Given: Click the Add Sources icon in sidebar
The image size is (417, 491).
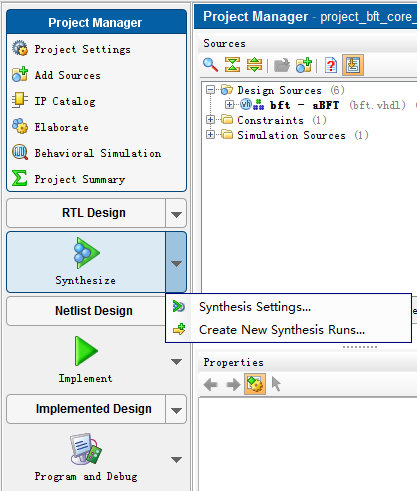Looking at the screenshot, I should [20, 75].
